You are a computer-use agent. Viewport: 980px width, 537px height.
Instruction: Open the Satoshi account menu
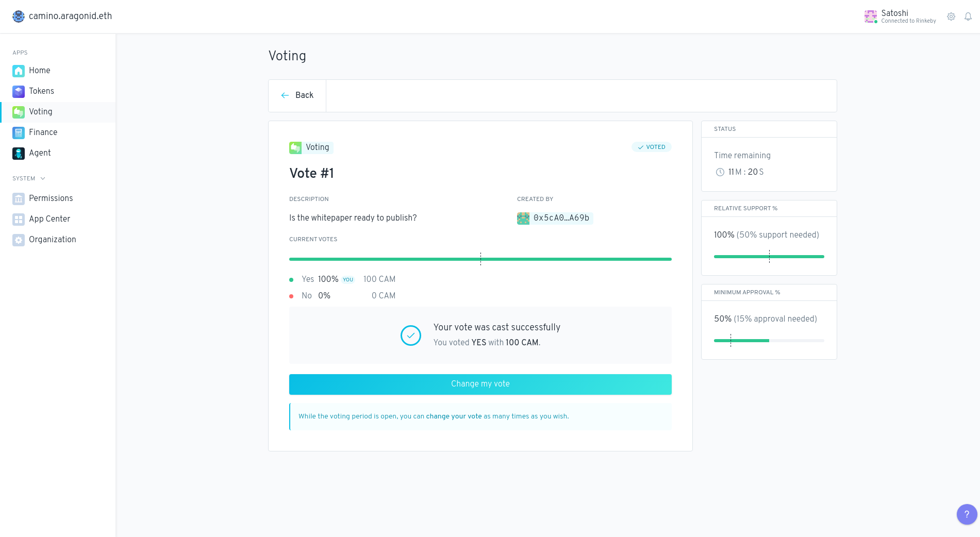(x=900, y=16)
